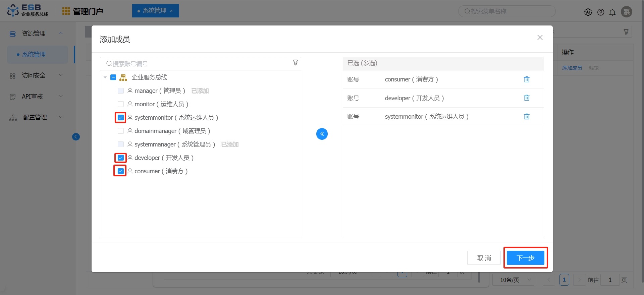Click the disabled manager (管理员) checkbox
644x295 pixels.
(121, 91)
